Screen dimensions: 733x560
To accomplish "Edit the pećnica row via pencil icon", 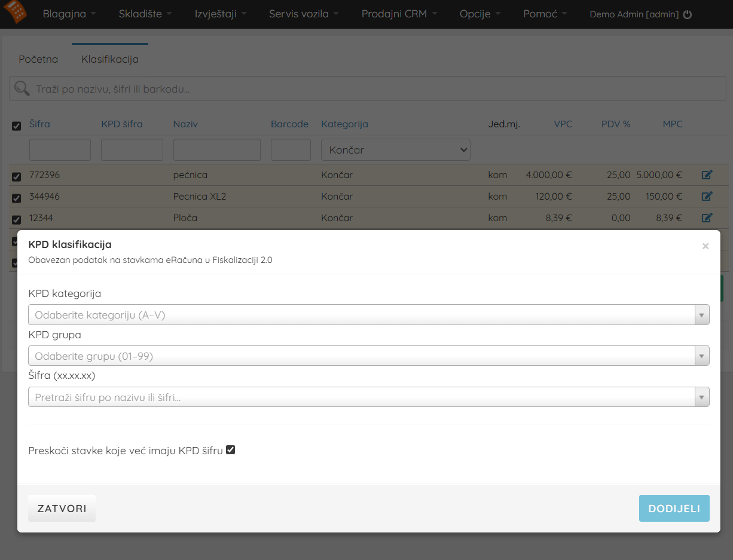I will [x=707, y=175].
